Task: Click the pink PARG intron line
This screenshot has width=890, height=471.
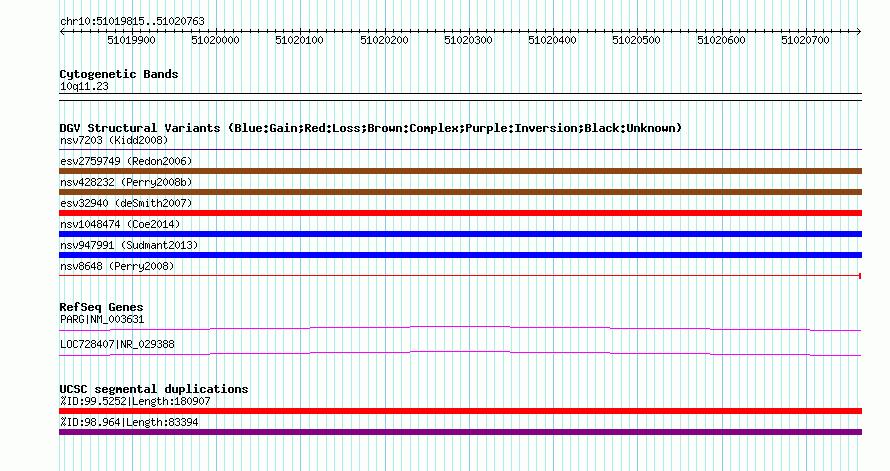Action: 460,329
